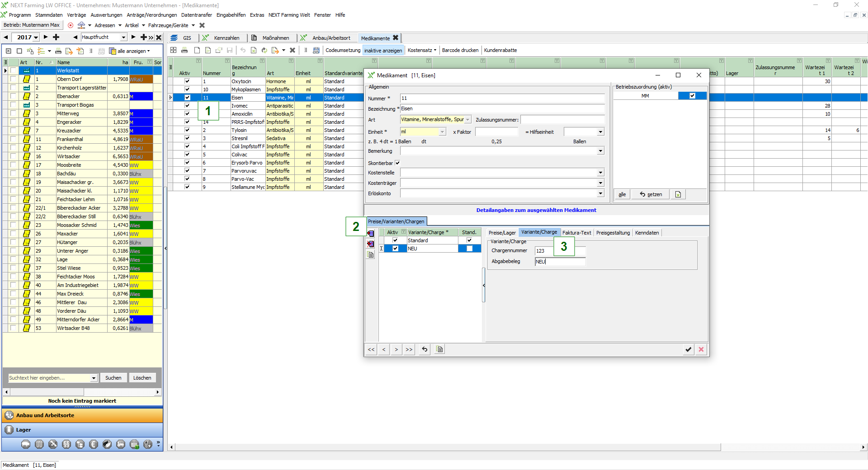Expand the Einheit combo box

point(442,132)
